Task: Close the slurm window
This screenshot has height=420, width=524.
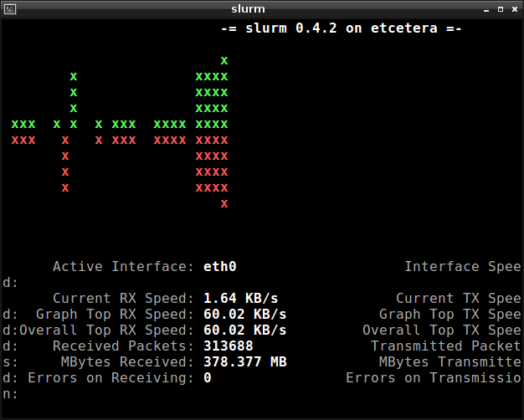Action: [x=515, y=9]
